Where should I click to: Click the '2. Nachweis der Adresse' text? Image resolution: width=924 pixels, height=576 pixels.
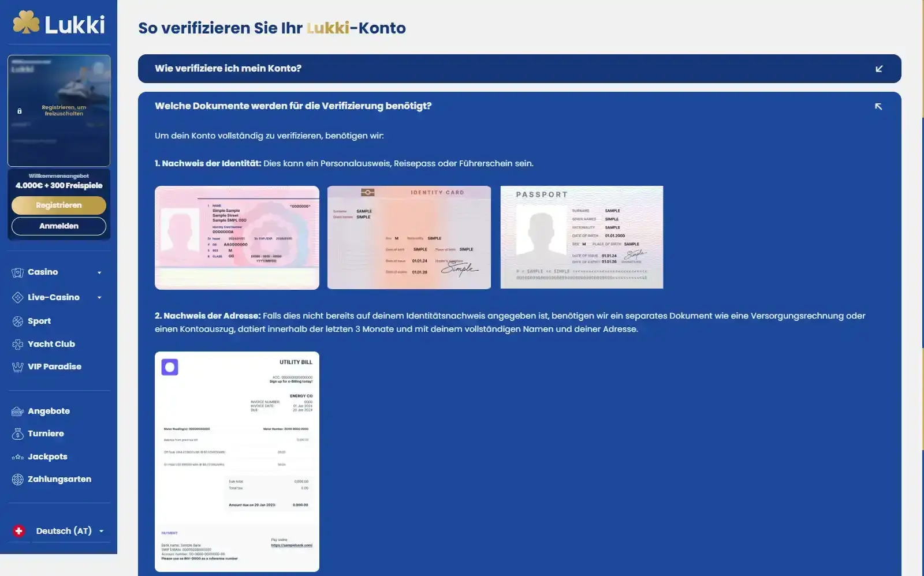[207, 316]
